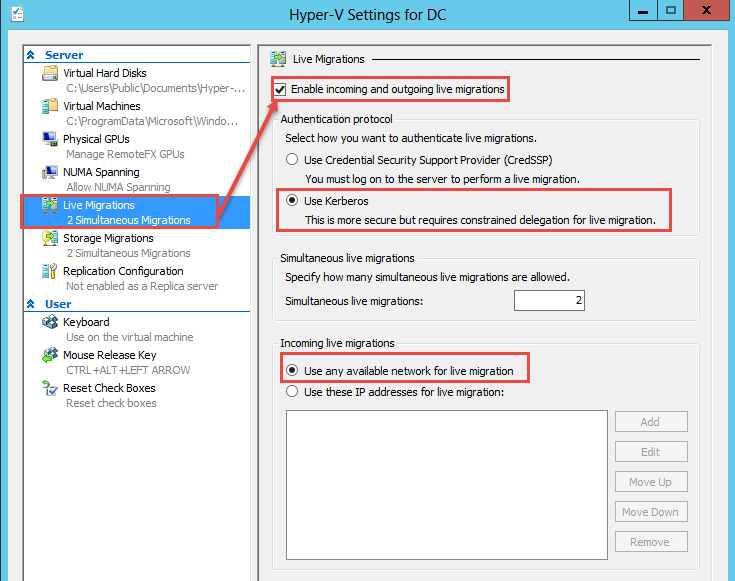Click Not enabled as a Replica server
The height and width of the screenshot is (581, 735).
point(142,286)
